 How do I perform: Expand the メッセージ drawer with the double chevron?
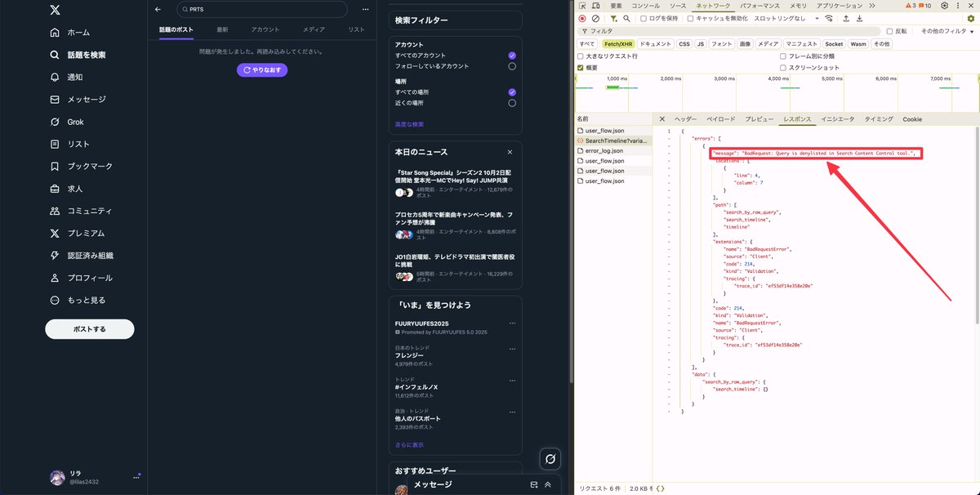point(548,484)
